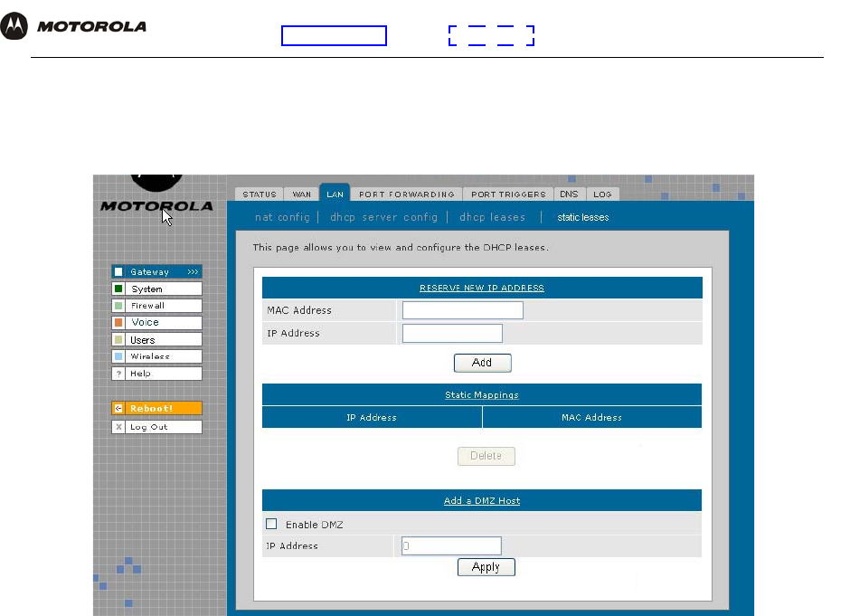The image size is (850, 616).
Task: Open the Gateway sidebar menu
Action: (156, 271)
